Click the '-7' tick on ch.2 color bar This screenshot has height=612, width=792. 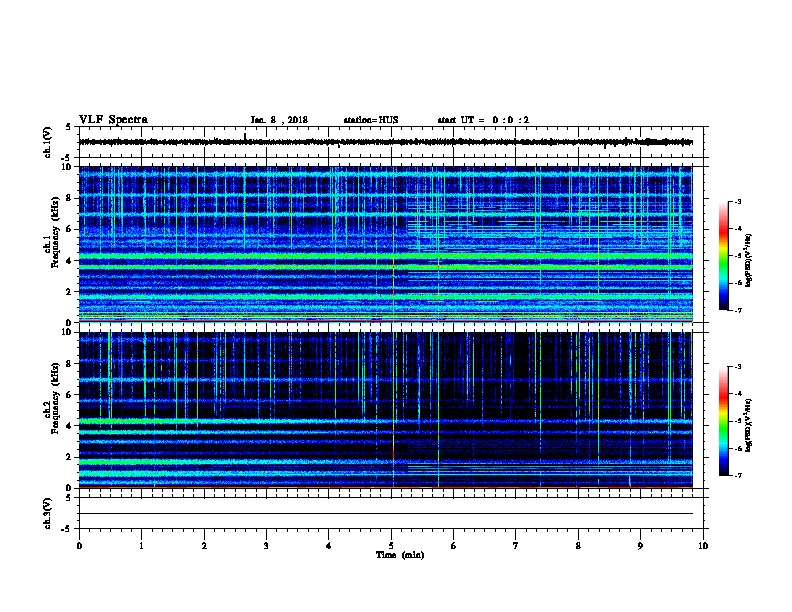point(737,476)
